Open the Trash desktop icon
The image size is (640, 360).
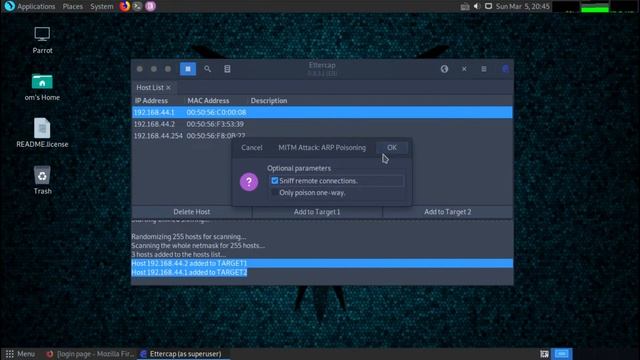42,180
